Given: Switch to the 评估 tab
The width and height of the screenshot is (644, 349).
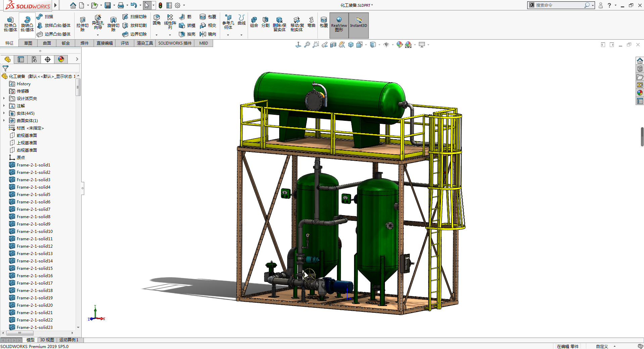Looking at the screenshot, I should click(x=125, y=43).
